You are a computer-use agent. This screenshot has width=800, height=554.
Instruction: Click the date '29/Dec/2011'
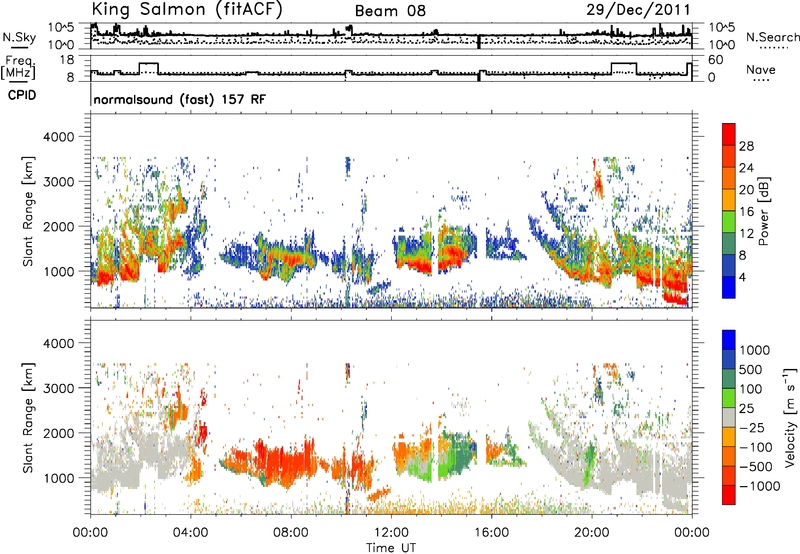[x=638, y=10]
